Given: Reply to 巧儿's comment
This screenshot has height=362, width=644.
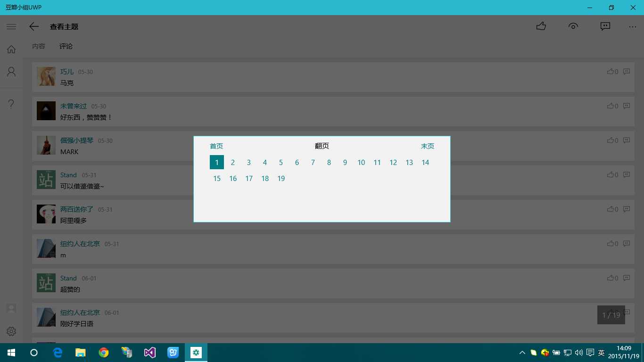Looking at the screenshot, I should tap(627, 72).
